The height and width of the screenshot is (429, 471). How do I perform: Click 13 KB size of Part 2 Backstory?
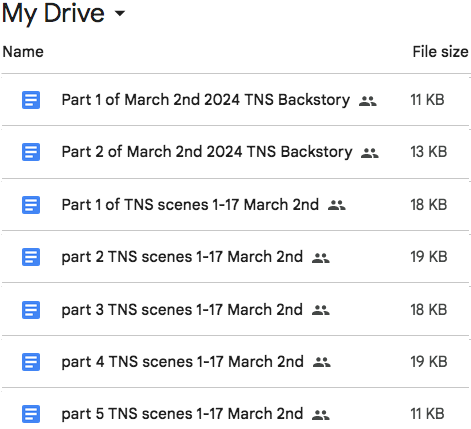[x=428, y=152]
